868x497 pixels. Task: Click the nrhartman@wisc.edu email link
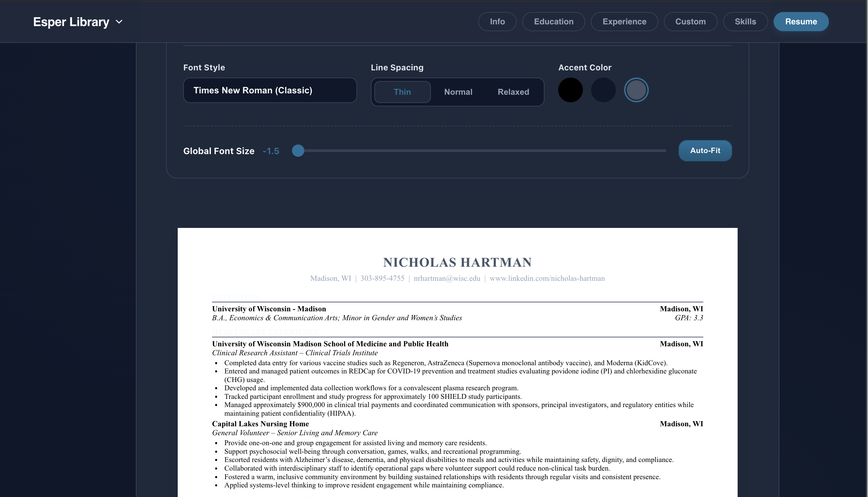click(447, 278)
